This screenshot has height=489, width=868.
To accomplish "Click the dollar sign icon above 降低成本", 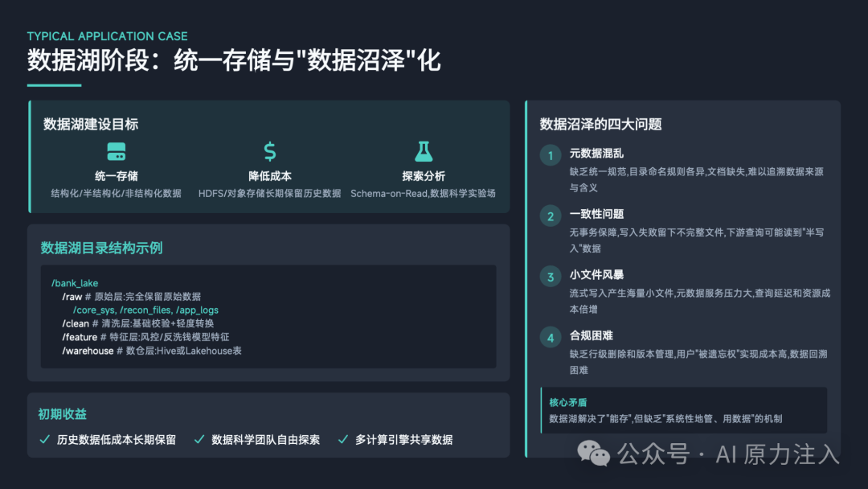I will [269, 151].
